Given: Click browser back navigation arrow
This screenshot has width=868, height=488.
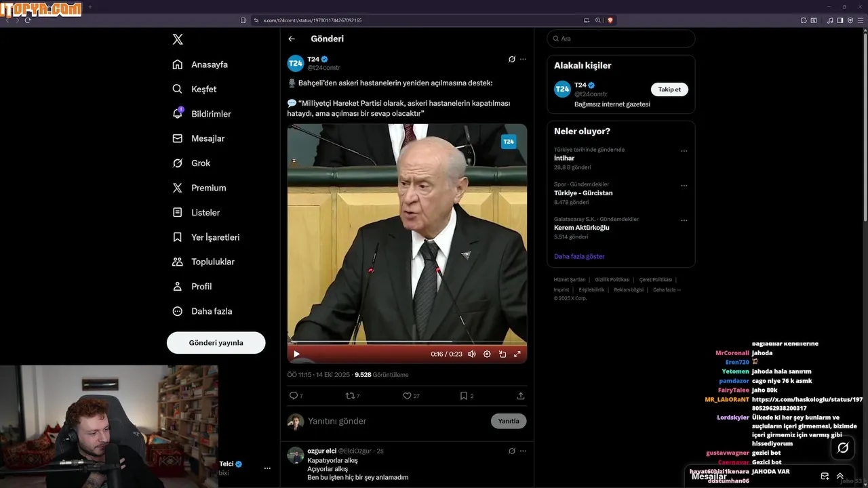Looking at the screenshot, I should 7,20.
